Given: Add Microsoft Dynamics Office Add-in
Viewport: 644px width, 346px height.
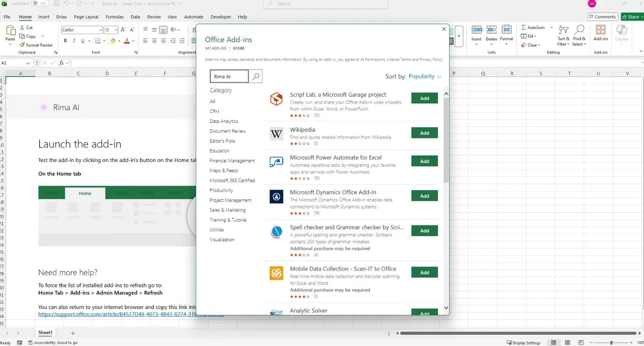Looking at the screenshot, I should point(425,196).
